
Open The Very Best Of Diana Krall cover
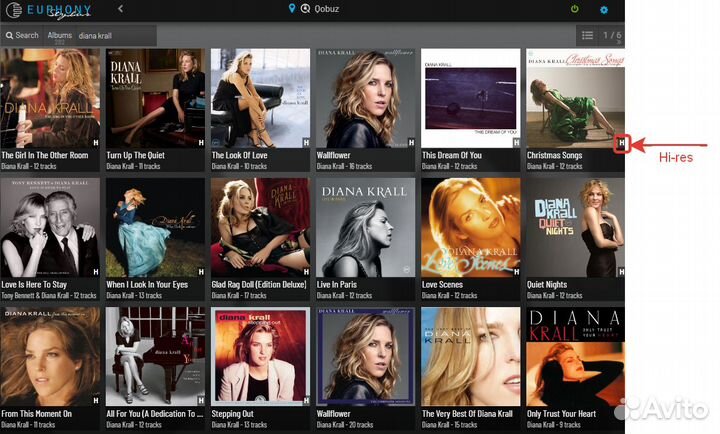click(x=471, y=356)
